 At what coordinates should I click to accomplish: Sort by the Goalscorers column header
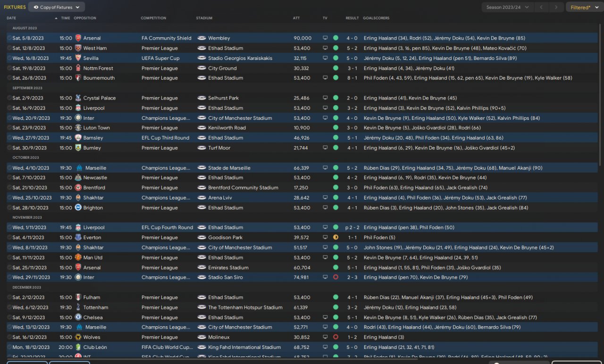pos(376,18)
